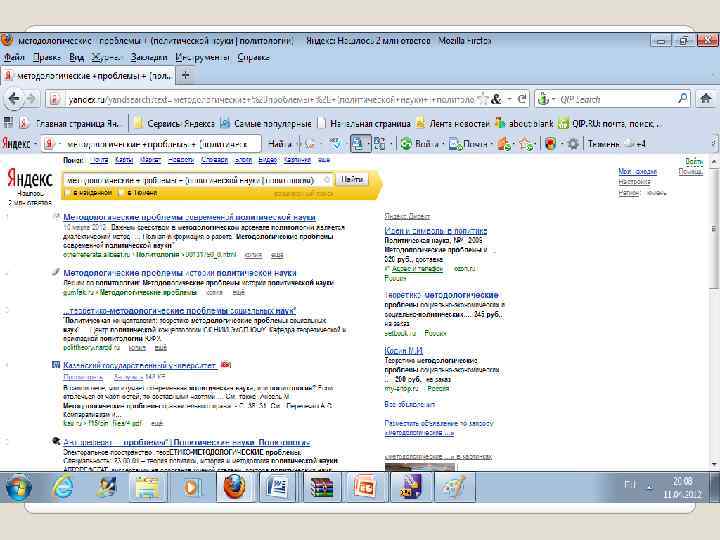Click the favicon before Kazan university result
720x540 pixels.
tap(56, 365)
